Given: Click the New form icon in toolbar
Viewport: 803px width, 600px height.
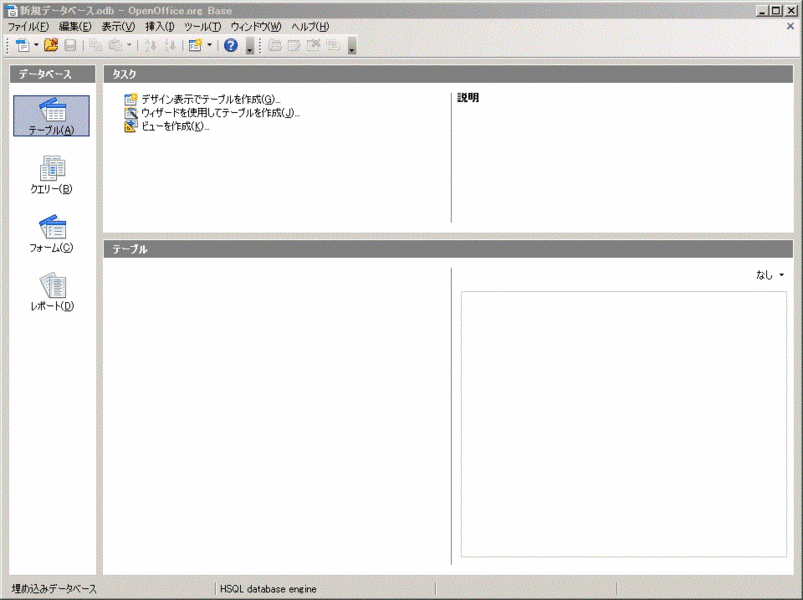Looking at the screenshot, I should coord(196,46).
